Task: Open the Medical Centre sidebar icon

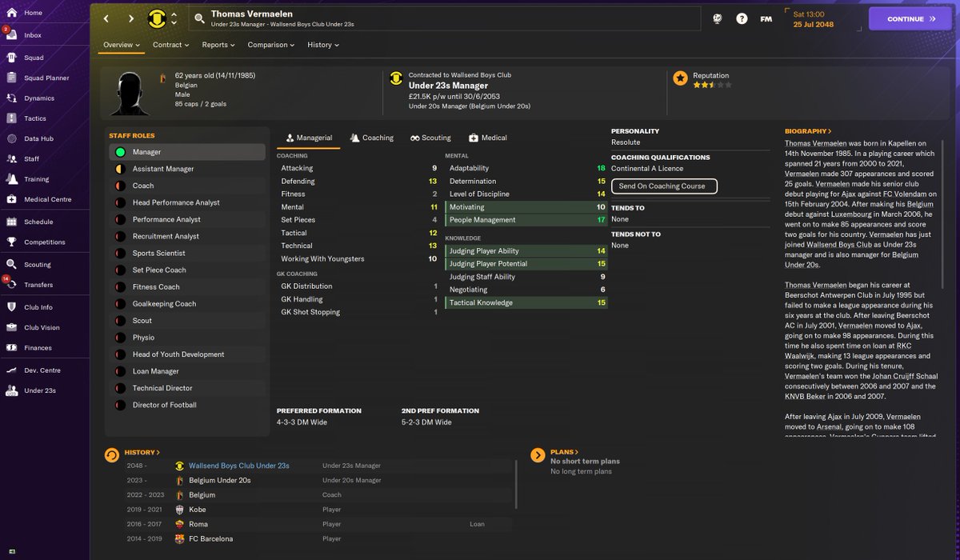Action: pyautogui.click(x=11, y=199)
